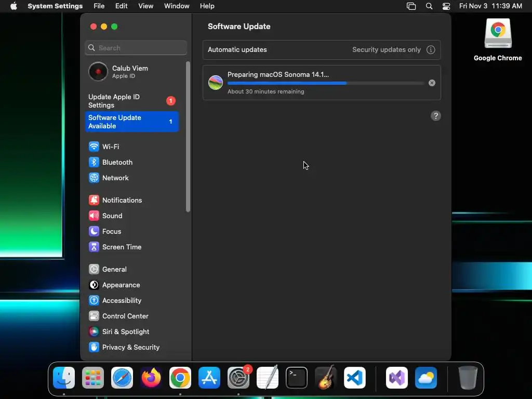The width and height of the screenshot is (532, 399).
Task: Open Wi-Fi settings in sidebar
Action: coord(131,147)
